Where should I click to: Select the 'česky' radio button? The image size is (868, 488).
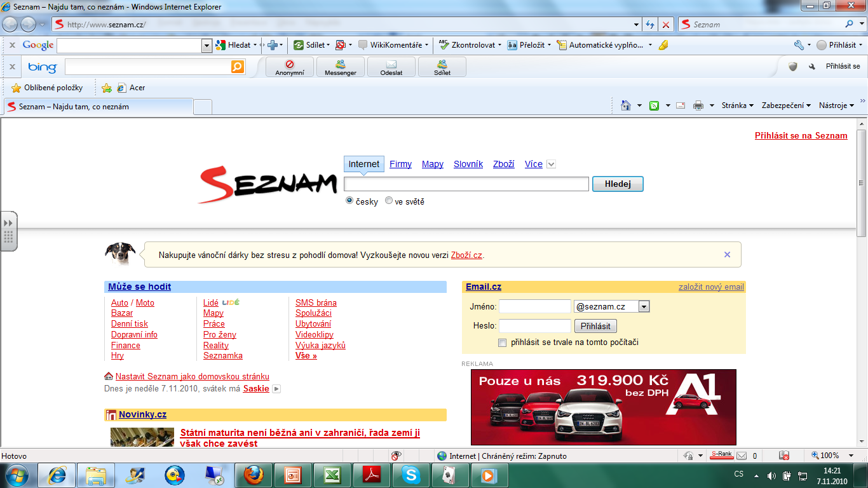(x=349, y=201)
